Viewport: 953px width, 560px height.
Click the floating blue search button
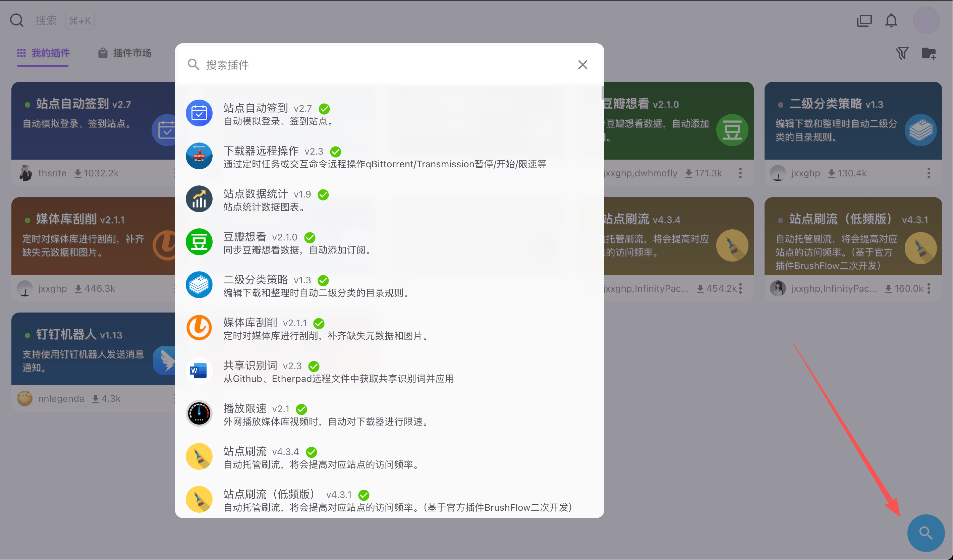tap(926, 533)
